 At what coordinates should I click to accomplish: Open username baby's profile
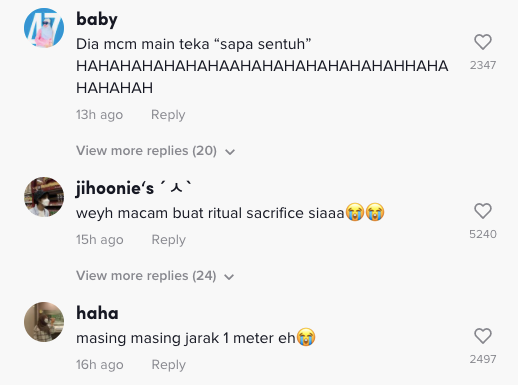coord(97,19)
